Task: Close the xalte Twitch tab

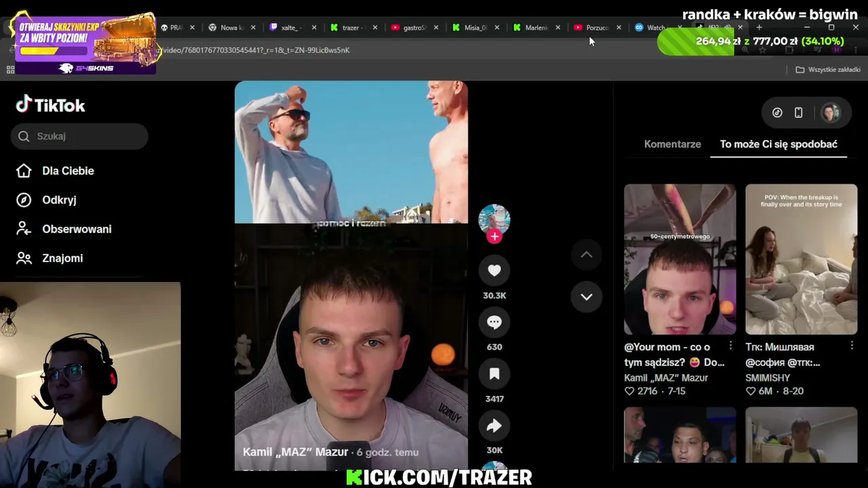Action: point(314,28)
